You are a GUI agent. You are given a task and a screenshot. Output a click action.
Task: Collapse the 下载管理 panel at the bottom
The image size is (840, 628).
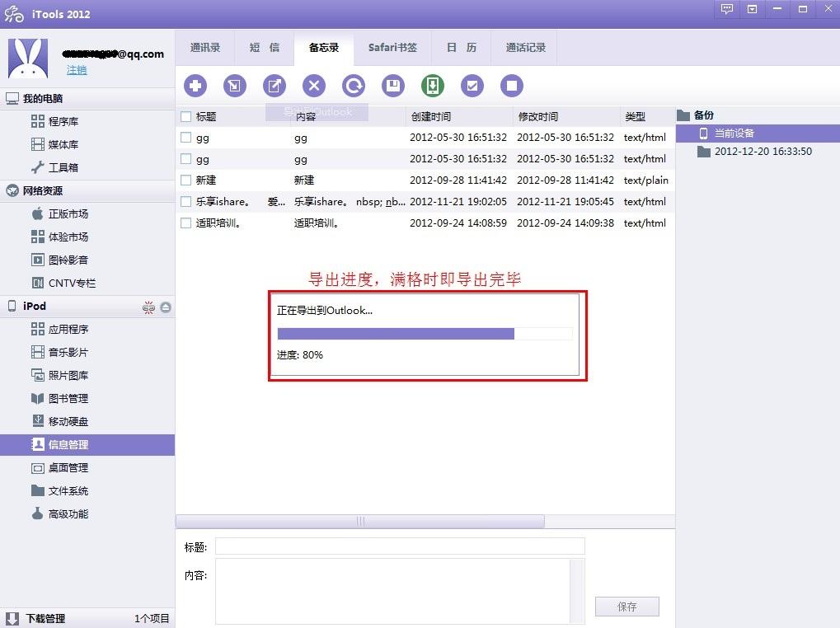(x=12, y=618)
